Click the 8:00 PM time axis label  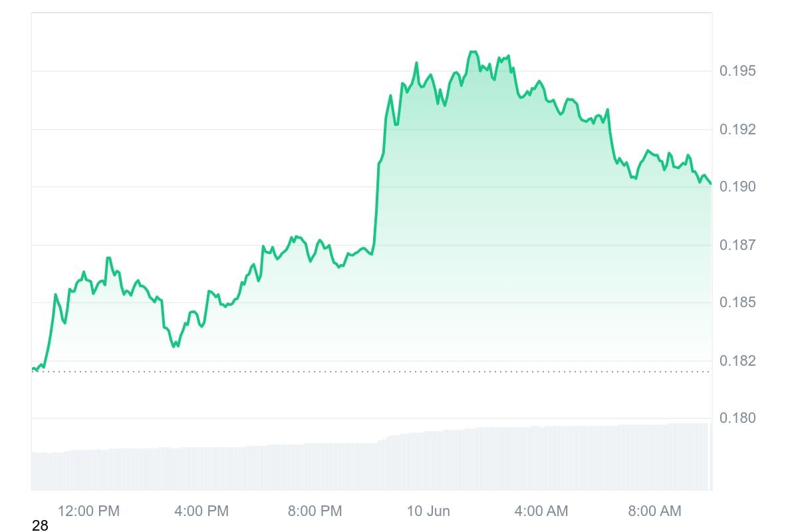click(315, 511)
